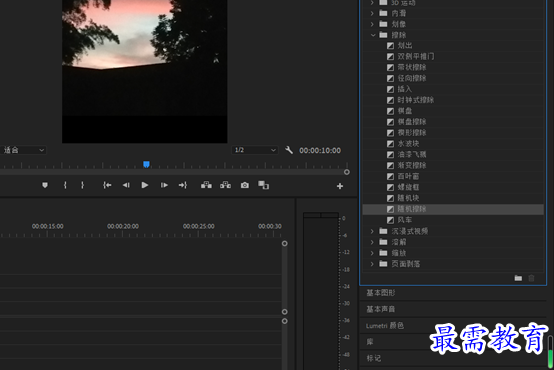Screen dimensions: 554x370
Task: Open the 1/2 playback resolution dropdown
Action: (255, 150)
